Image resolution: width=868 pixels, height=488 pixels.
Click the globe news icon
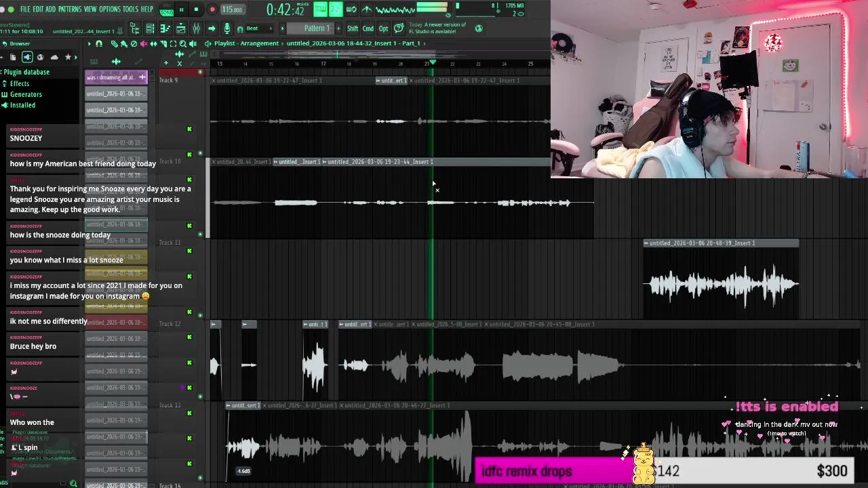coord(479,28)
